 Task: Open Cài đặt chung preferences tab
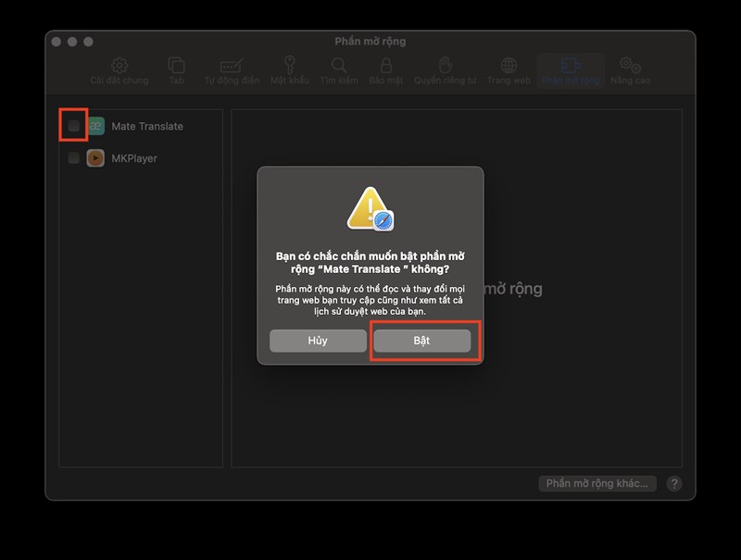(119, 71)
